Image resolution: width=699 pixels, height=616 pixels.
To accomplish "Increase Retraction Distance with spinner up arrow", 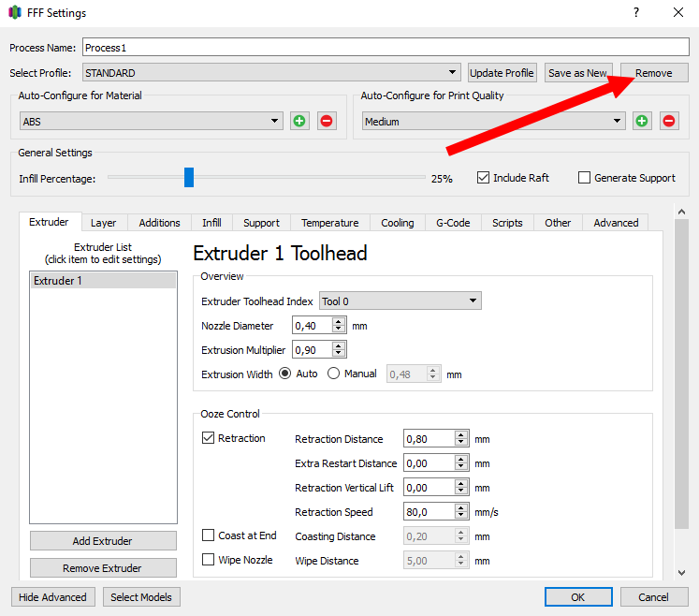I will pyautogui.click(x=460, y=434).
